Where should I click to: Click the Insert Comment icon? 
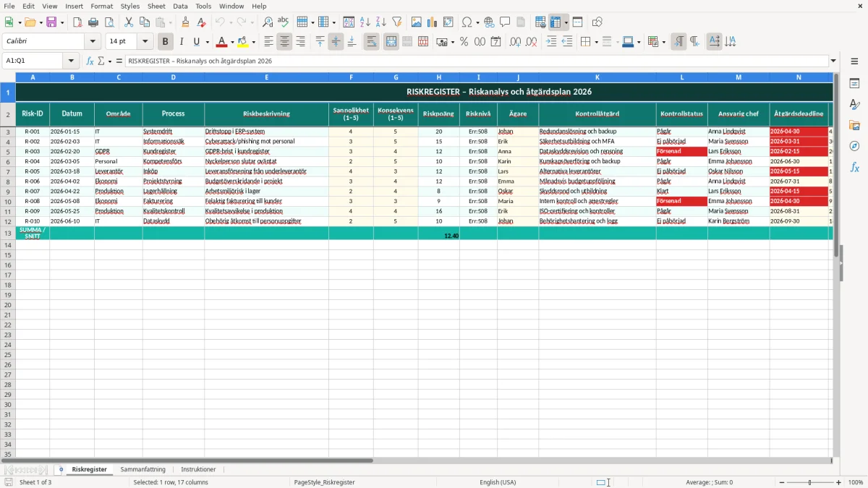(505, 22)
